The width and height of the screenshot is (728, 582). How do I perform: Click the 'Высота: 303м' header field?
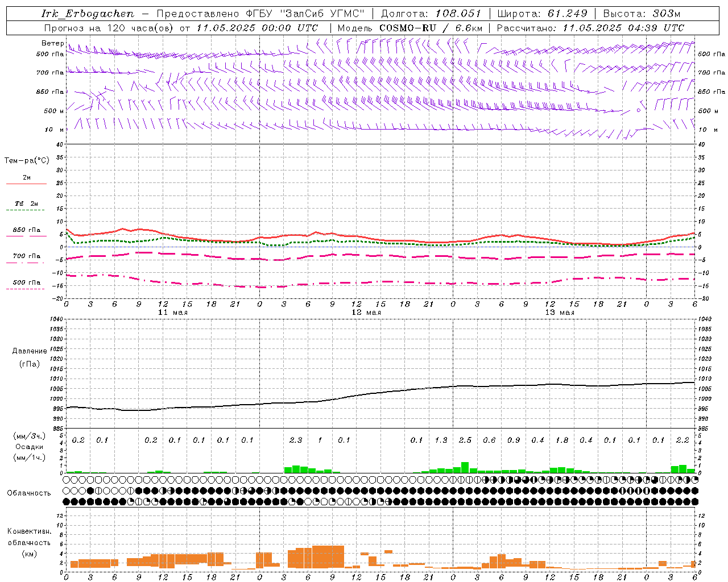(x=642, y=14)
